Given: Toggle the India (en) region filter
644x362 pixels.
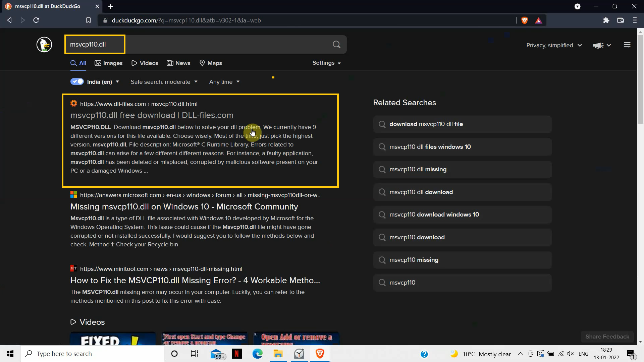Looking at the screenshot, I should coord(76,81).
